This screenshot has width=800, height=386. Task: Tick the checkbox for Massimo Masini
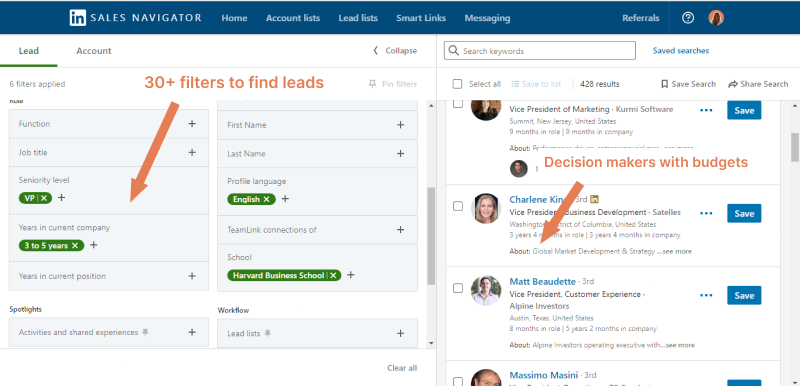(458, 381)
